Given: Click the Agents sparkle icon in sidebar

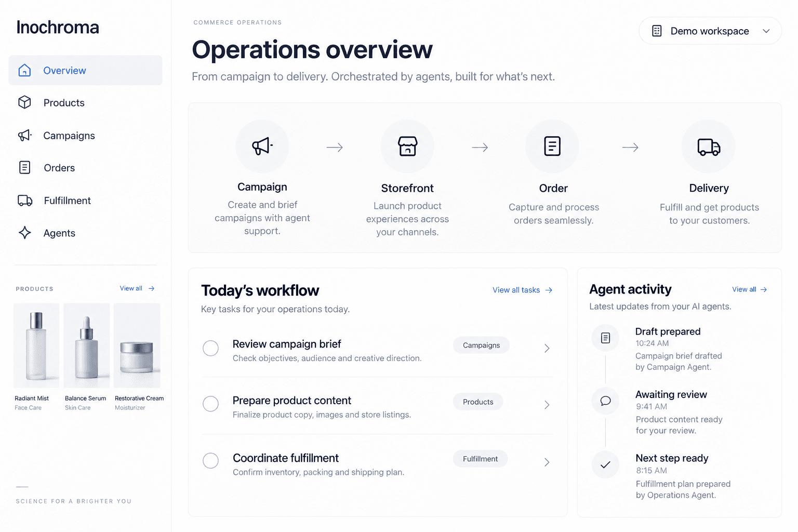Looking at the screenshot, I should pyautogui.click(x=24, y=233).
